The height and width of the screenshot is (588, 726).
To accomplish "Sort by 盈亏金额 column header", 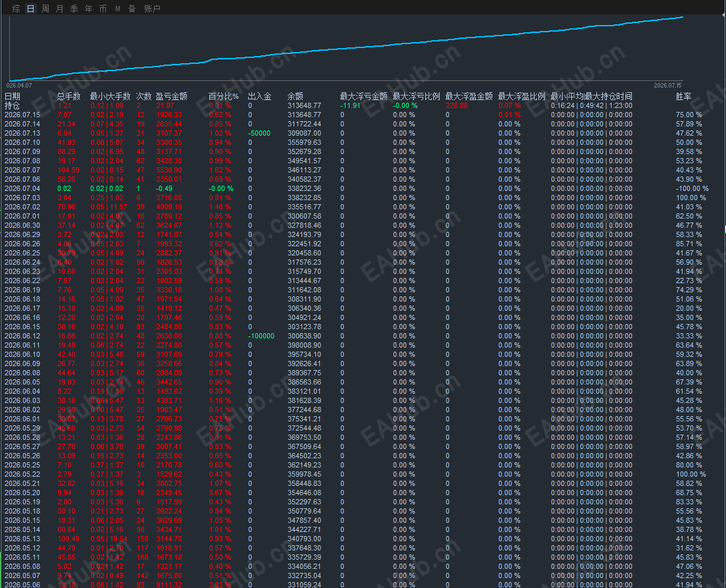I will [171, 96].
